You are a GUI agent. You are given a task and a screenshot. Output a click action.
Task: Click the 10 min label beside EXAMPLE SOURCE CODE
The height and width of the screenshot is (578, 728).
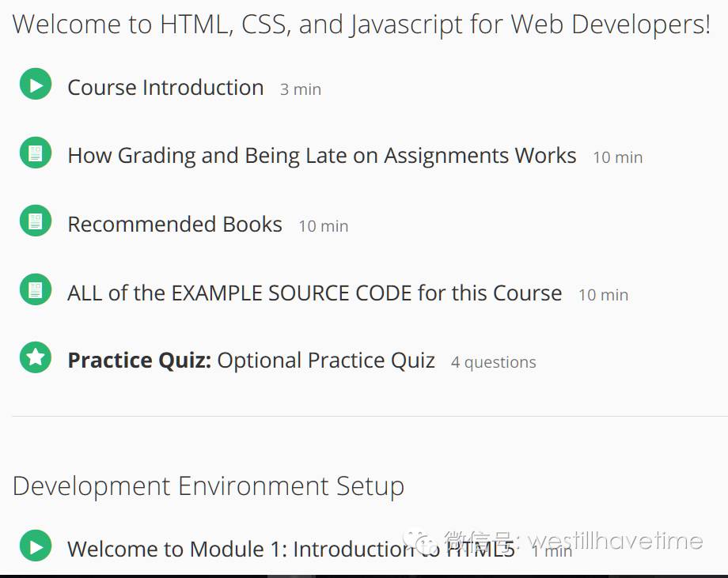(603, 295)
